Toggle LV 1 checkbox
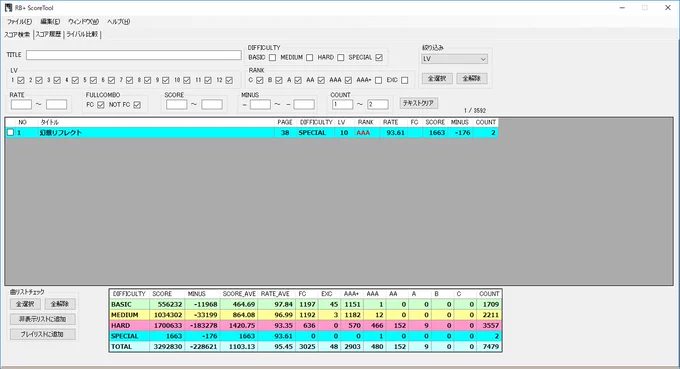 (x=21, y=80)
